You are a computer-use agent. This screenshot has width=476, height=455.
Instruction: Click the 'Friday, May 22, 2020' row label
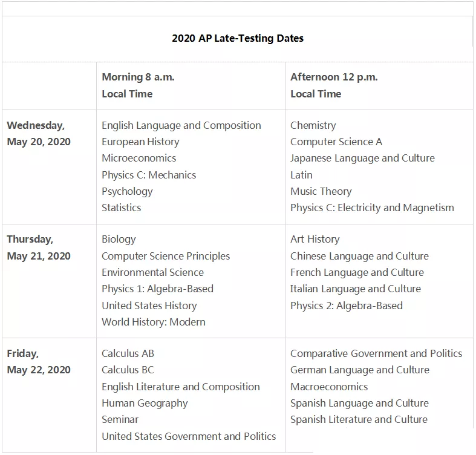coord(39,362)
